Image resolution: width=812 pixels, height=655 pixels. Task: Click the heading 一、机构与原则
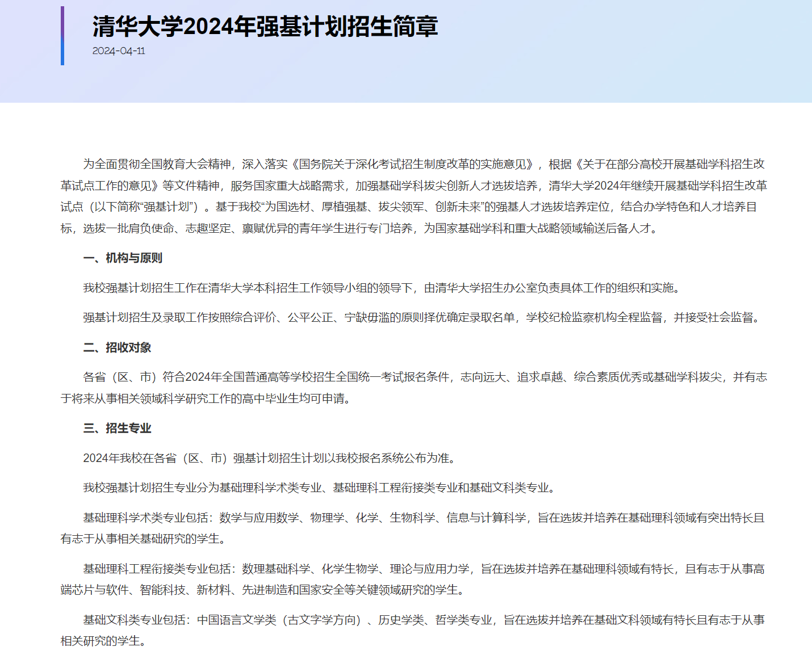(x=123, y=258)
